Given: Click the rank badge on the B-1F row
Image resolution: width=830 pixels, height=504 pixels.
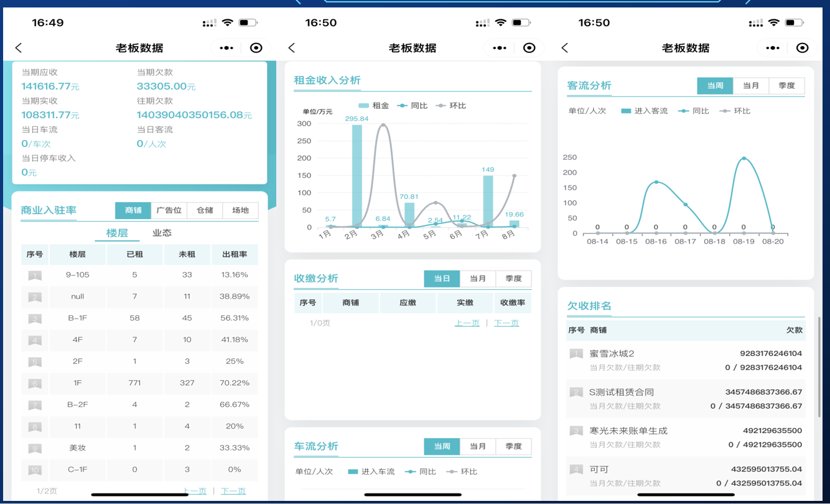Looking at the screenshot, I should pyautogui.click(x=35, y=319).
